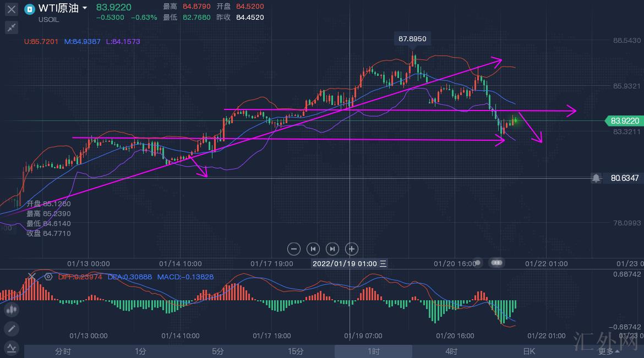Select the 分时 time-sharing tab
Image resolution: width=644 pixels, height=358 pixels.
tap(63, 351)
